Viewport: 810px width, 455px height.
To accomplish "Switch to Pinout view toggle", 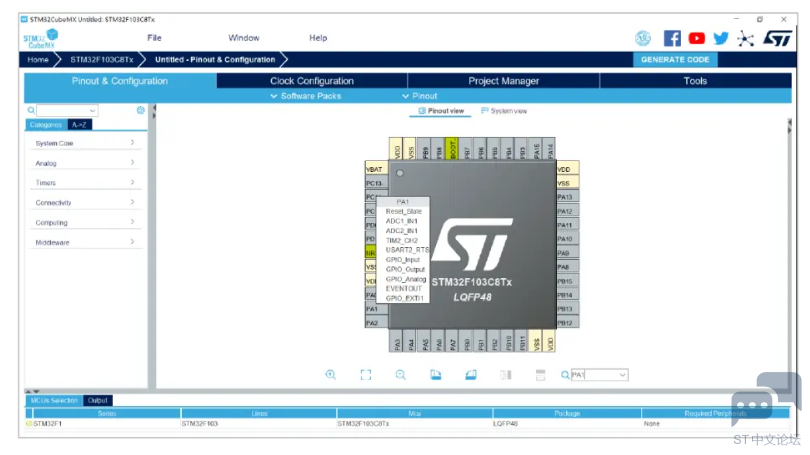I will (x=441, y=111).
